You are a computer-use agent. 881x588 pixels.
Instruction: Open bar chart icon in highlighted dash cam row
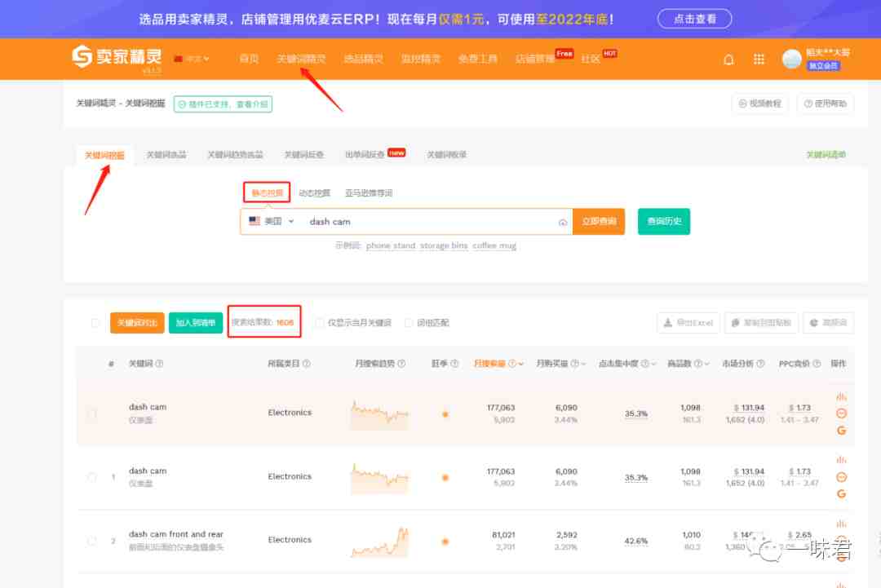click(841, 396)
